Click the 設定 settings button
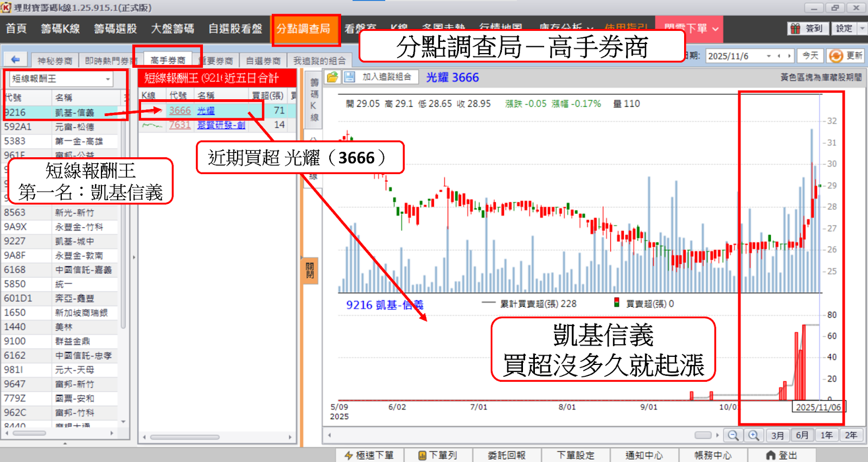Screen dimensions: 868x462 [x=844, y=28]
